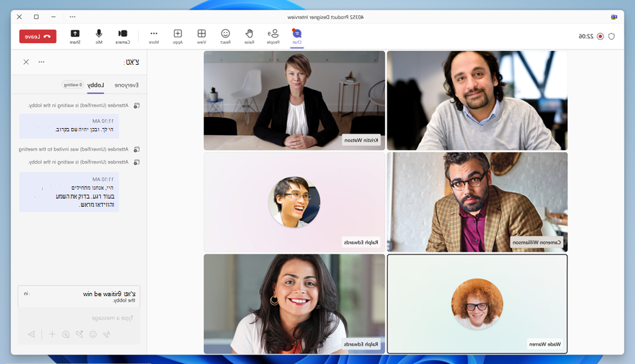Open the Share screen tray
The width and height of the screenshot is (635, 364).
75,36
